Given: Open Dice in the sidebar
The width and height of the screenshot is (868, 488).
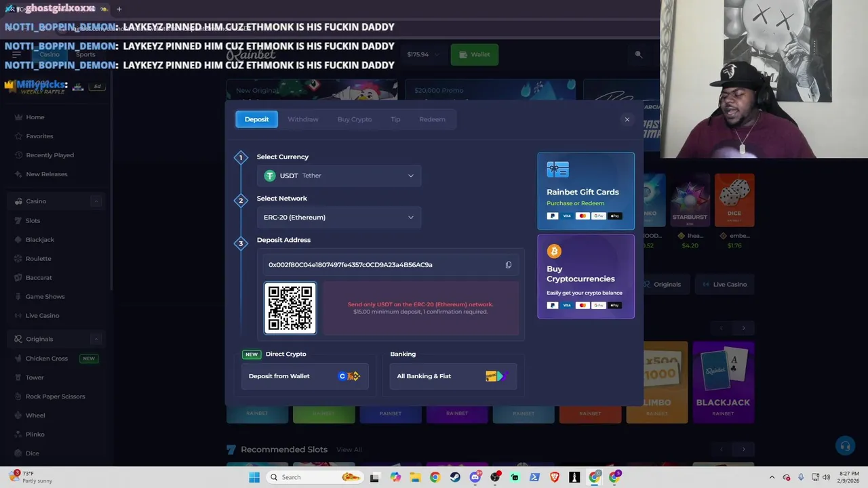Looking at the screenshot, I should pyautogui.click(x=32, y=453).
